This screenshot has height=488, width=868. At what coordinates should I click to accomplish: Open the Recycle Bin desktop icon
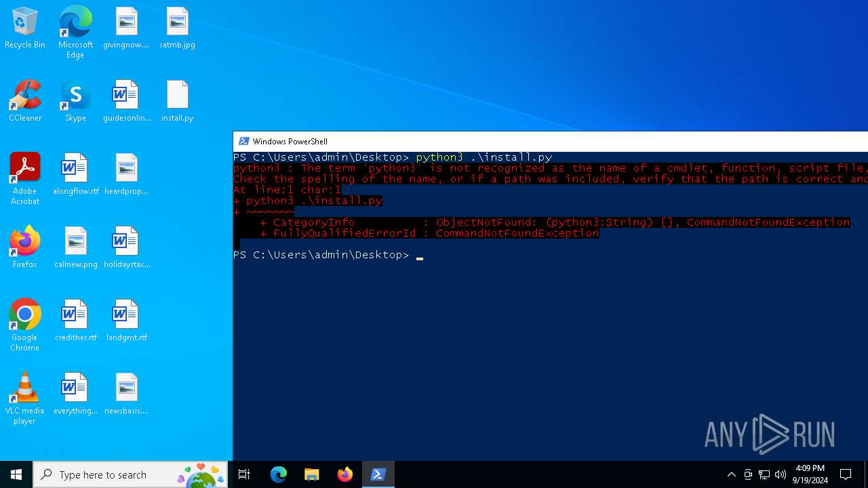tap(25, 28)
